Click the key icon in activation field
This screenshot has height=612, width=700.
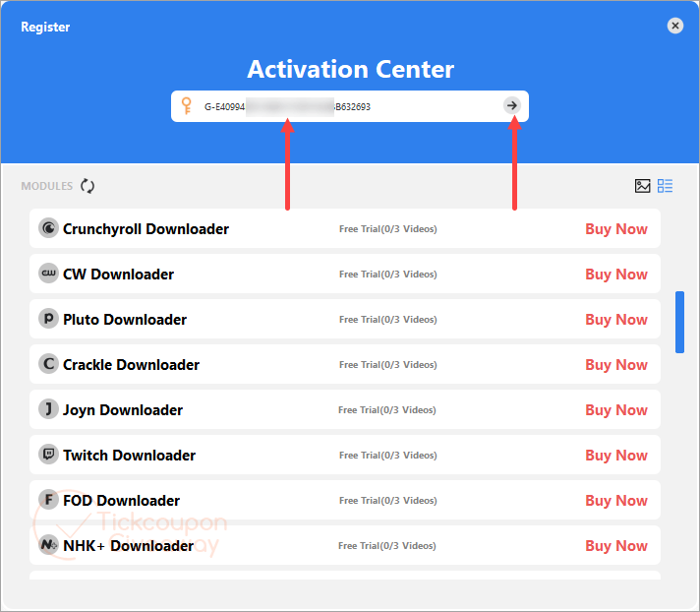coord(187,106)
